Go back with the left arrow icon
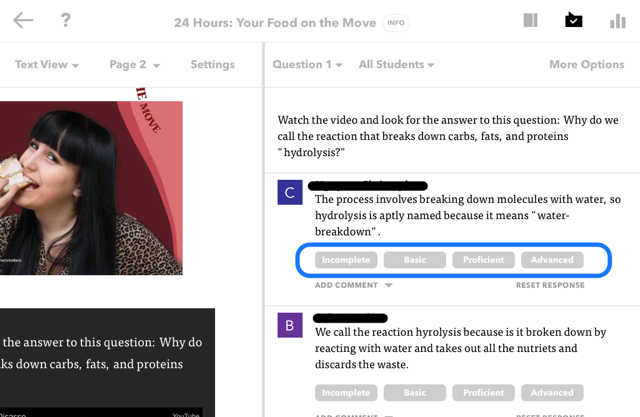Image resolution: width=640 pixels, height=417 pixels. [x=23, y=20]
